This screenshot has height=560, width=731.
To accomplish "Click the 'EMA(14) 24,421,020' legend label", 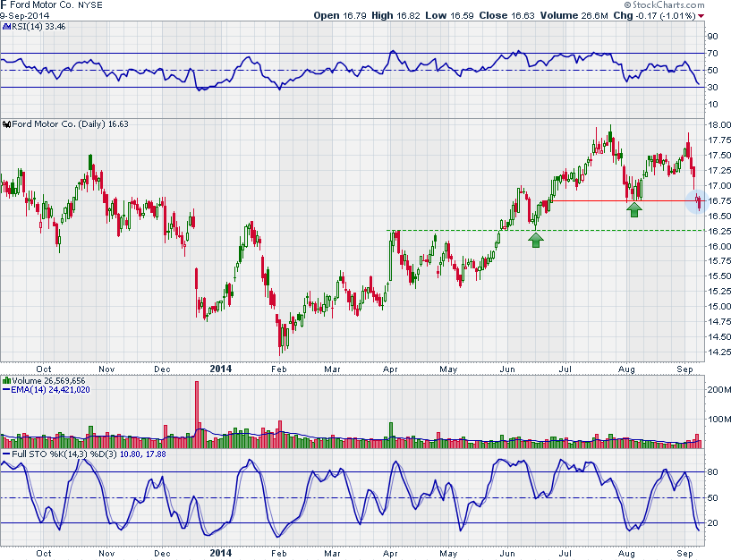I will click(50, 390).
